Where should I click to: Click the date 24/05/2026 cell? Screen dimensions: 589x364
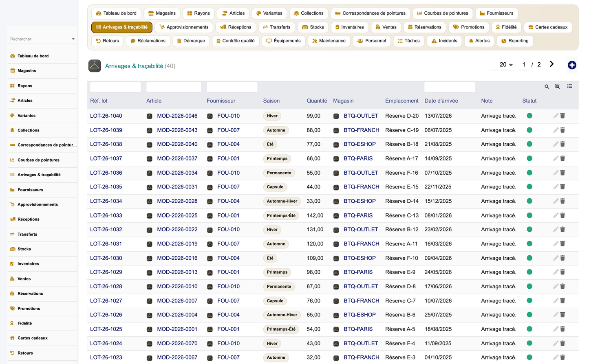point(438,272)
